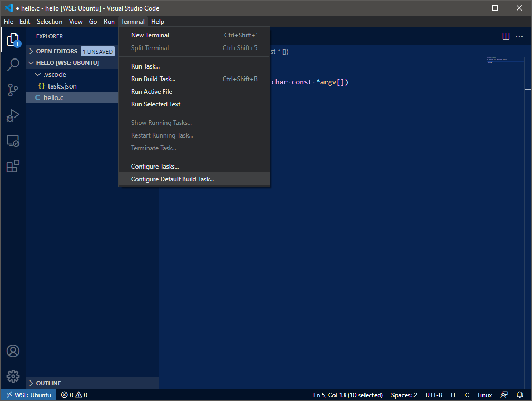Viewport: 532px width, 401px height.
Task: Open the Selection menu
Action: [50, 22]
